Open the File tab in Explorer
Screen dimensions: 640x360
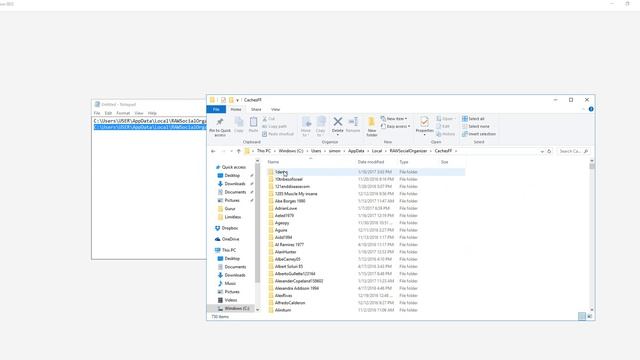[216, 109]
